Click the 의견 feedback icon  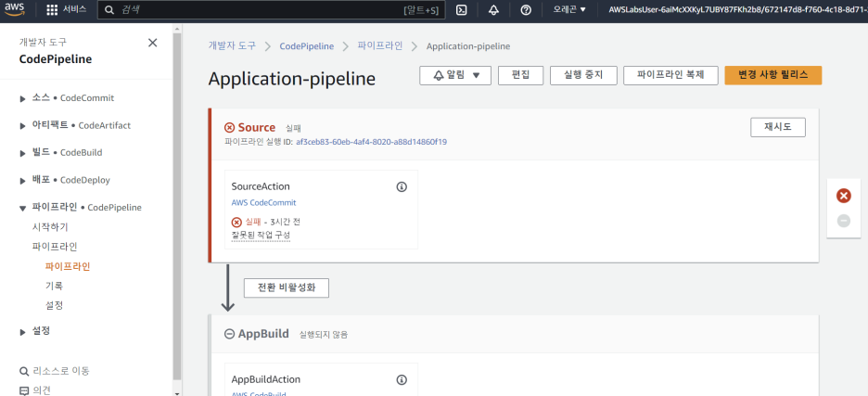[24, 390]
